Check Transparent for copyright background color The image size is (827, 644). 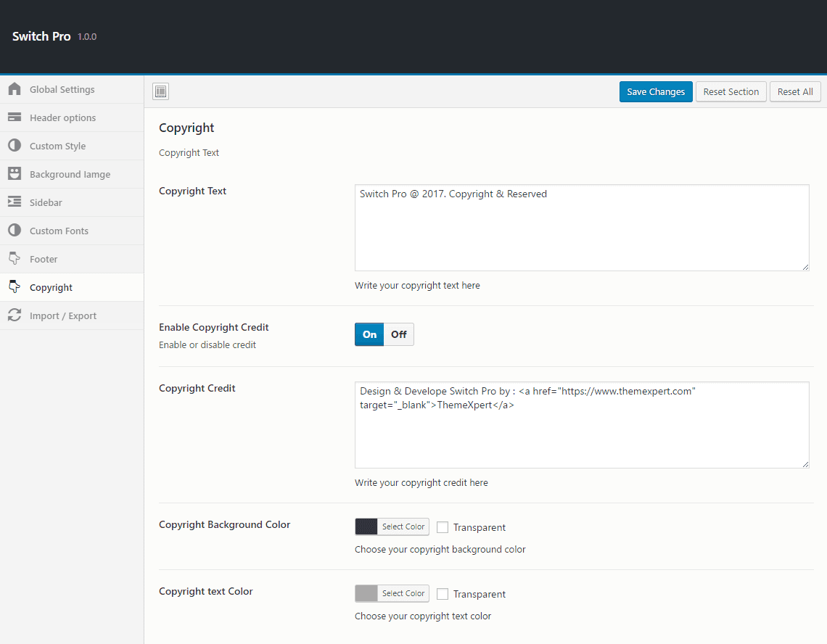point(443,527)
